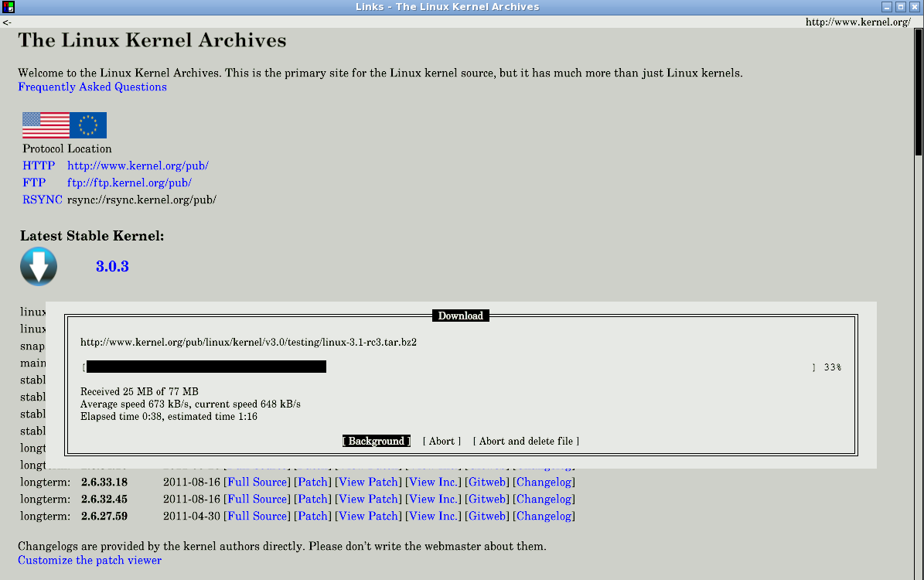Open Full Source for 2.6.32.45
Image resolution: width=924 pixels, height=580 pixels.
point(257,500)
